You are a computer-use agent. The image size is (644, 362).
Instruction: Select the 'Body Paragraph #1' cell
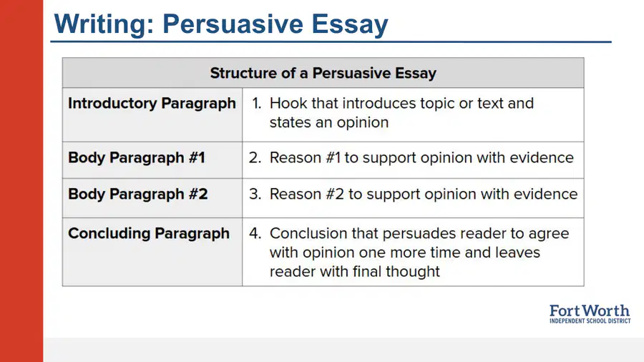tap(152, 160)
